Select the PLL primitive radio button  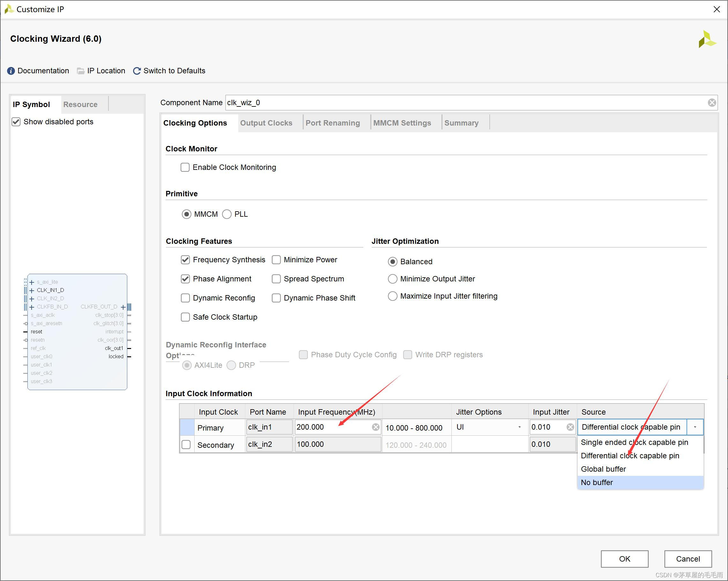(227, 214)
